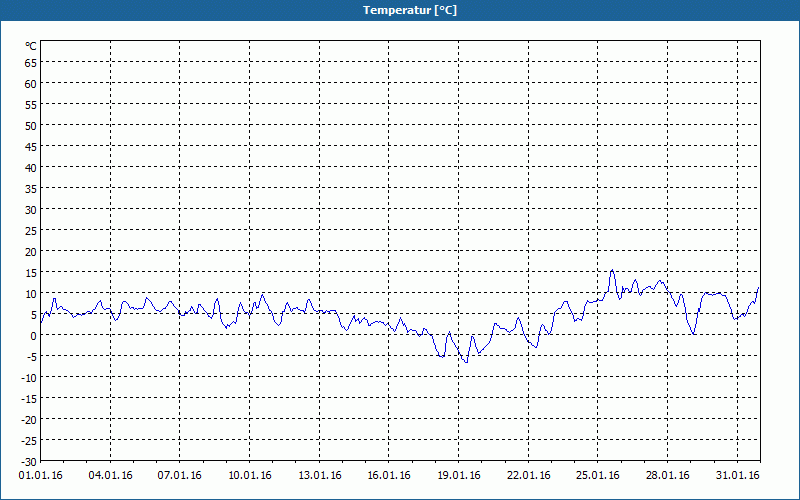Viewport: 800px width, 500px height.
Task: Click the 25.01.16 date label
Action: pyautogui.click(x=598, y=475)
